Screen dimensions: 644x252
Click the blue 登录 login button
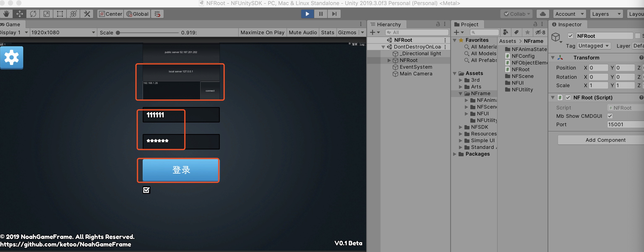(180, 170)
